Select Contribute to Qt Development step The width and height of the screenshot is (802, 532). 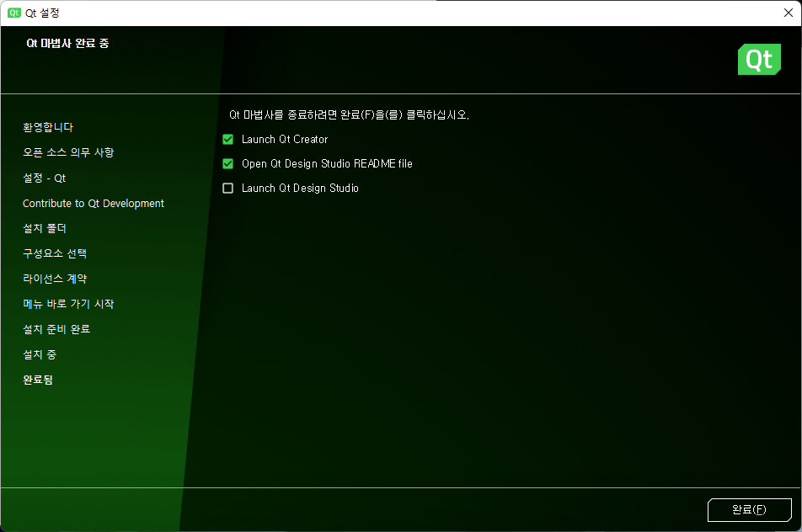[x=94, y=204]
